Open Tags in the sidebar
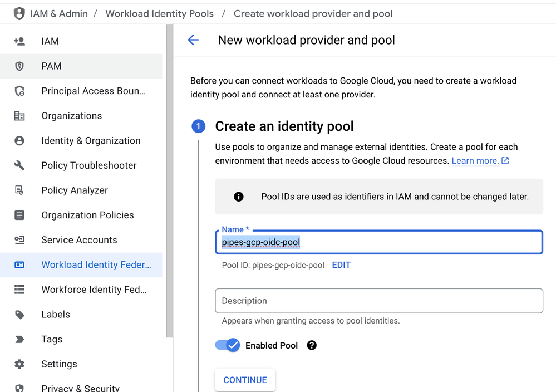The width and height of the screenshot is (556, 392). [x=81, y=340]
